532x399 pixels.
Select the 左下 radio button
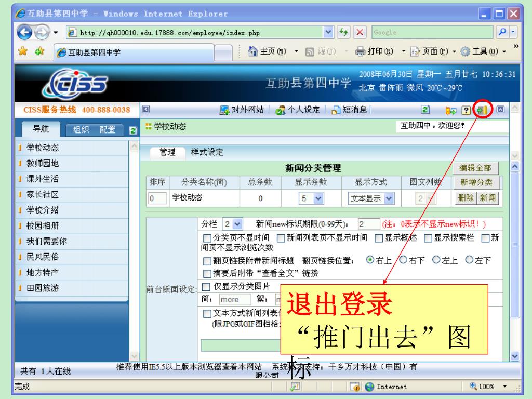(x=469, y=260)
